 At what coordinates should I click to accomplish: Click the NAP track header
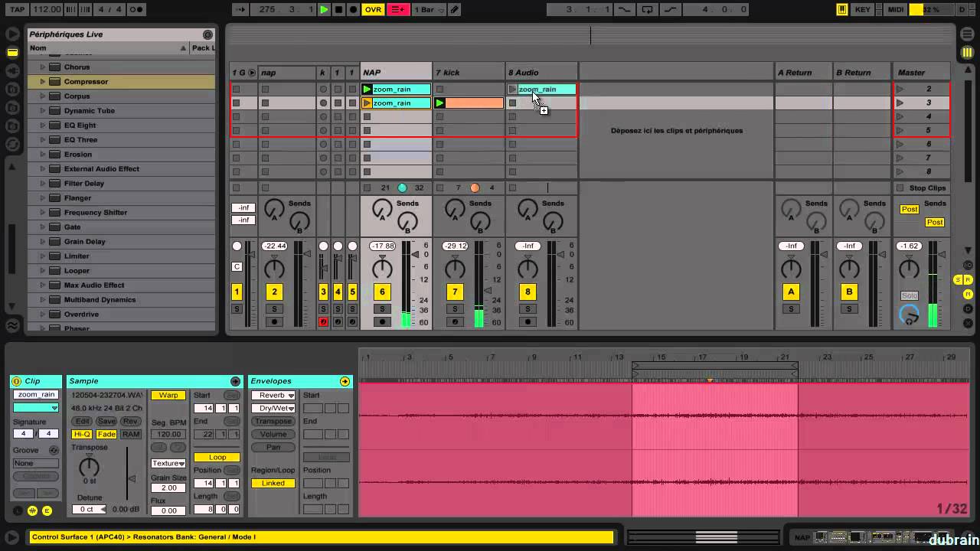click(x=396, y=72)
